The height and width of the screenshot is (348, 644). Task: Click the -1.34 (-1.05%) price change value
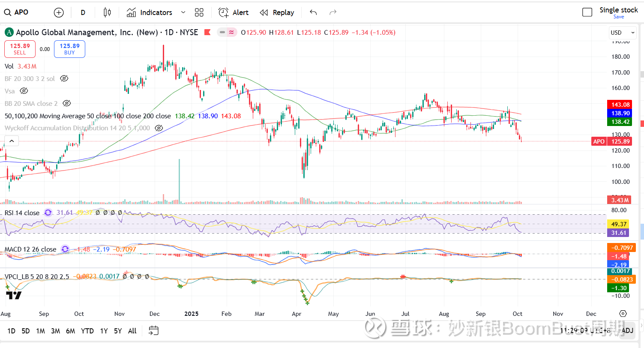373,32
